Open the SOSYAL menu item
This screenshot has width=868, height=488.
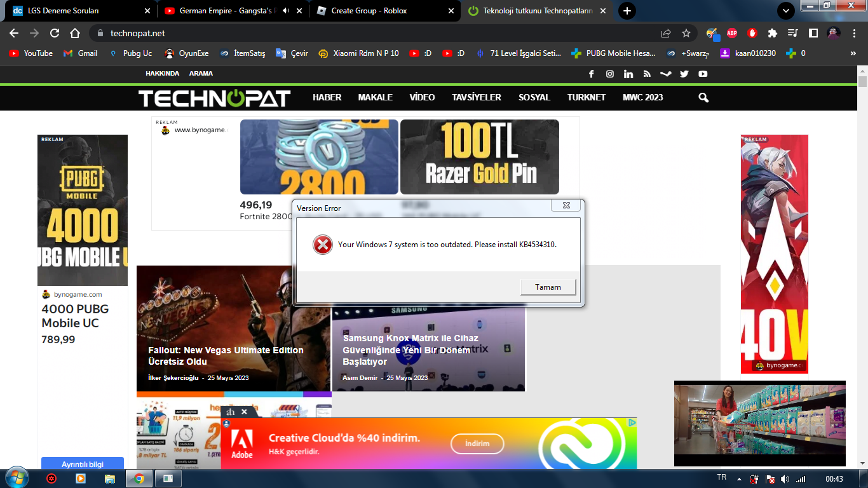pyautogui.click(x=534, y=97)
